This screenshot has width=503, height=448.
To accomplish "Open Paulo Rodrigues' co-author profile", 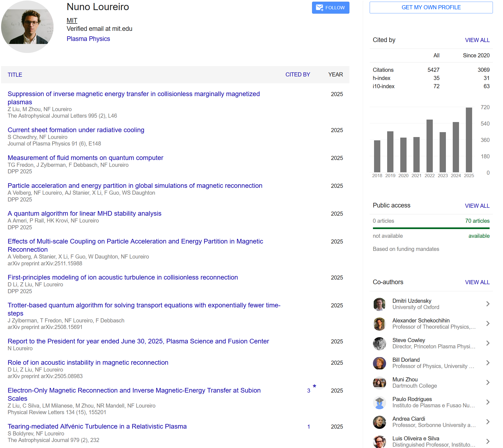I will (x=412, y=399).
